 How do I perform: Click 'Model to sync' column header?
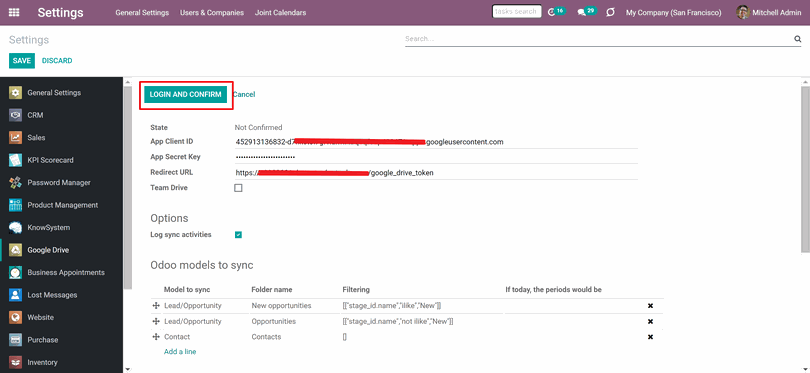pyautogui.click(x=187, y=290)
